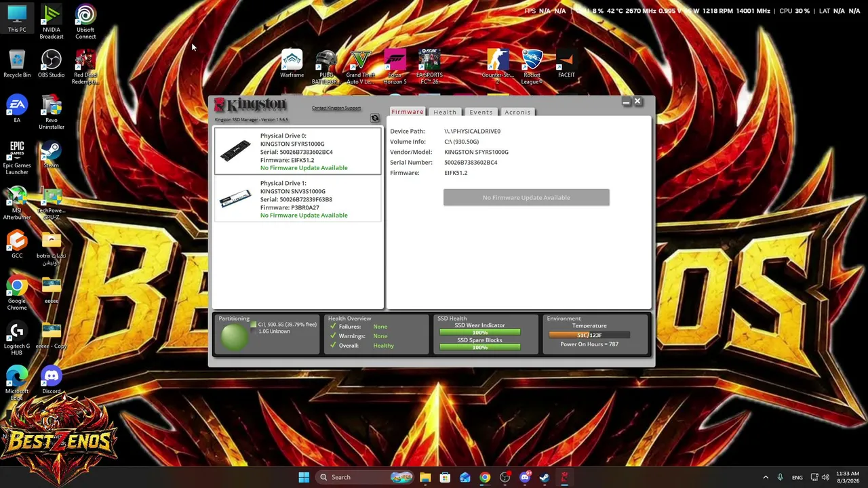Open Google Chrome from the taskbar
The width and height of the screenshot is (868, 488).
[485, 477]
